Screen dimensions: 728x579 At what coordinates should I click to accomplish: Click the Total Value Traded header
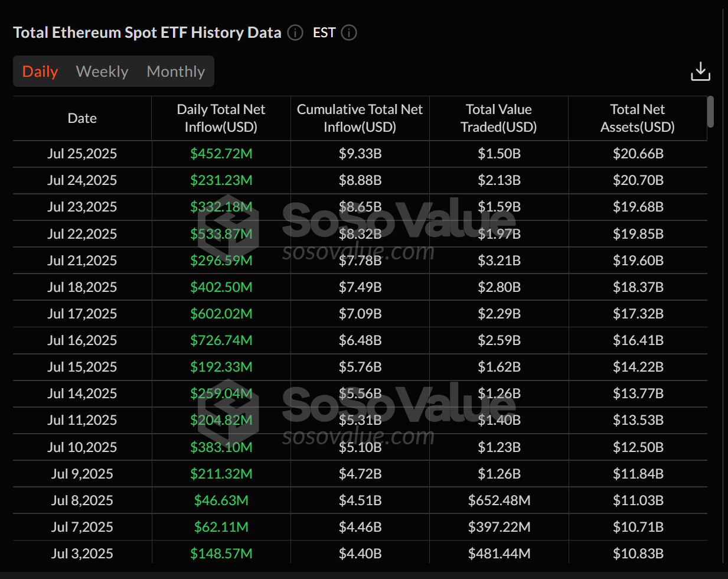tap(498, 118)
